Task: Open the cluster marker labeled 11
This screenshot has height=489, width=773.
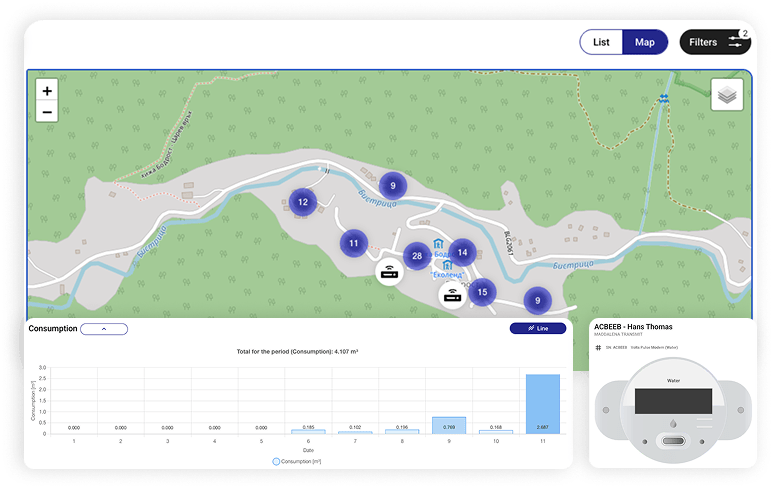Action: pos(353,243)
